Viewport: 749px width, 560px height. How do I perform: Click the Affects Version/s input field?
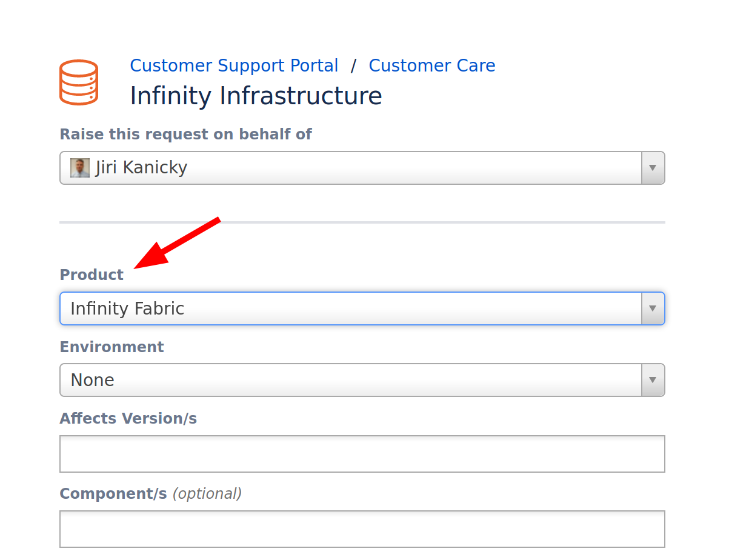[362, 454]
